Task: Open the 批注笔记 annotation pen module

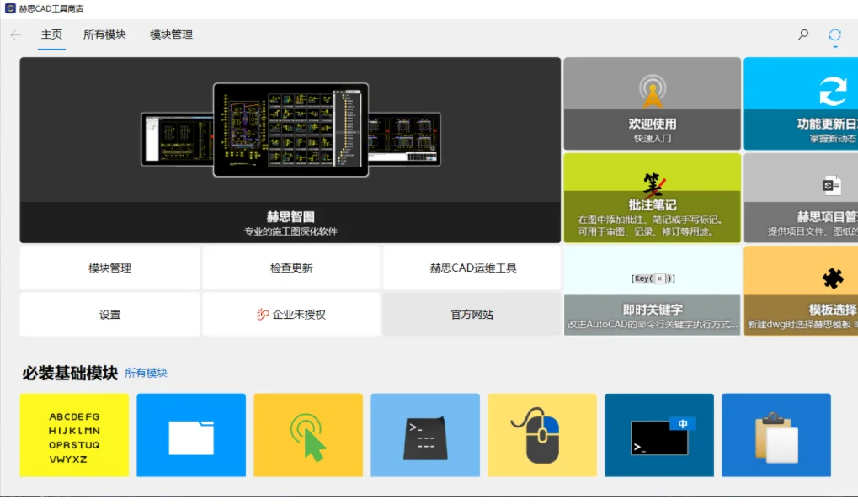Action: point(651,198)
